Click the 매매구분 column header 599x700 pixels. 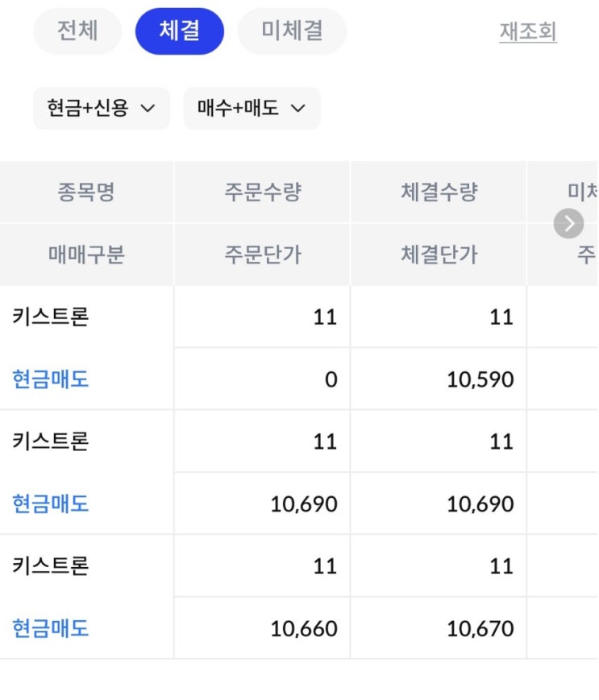tap(86, 255)
